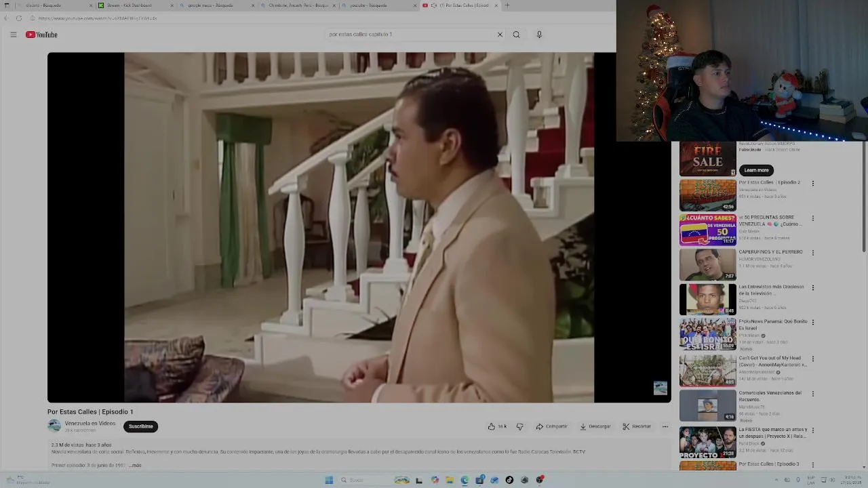Open options for Caperufinos y el Perrero
Image resolution: width=868 pixels, height=488 pixels.
[x=812, y=253]
